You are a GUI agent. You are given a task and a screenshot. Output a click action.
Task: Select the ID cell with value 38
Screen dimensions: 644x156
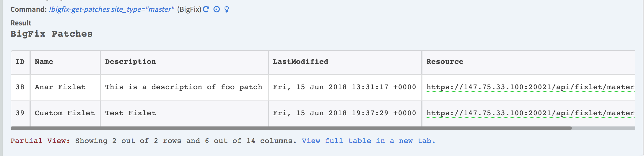20,87
